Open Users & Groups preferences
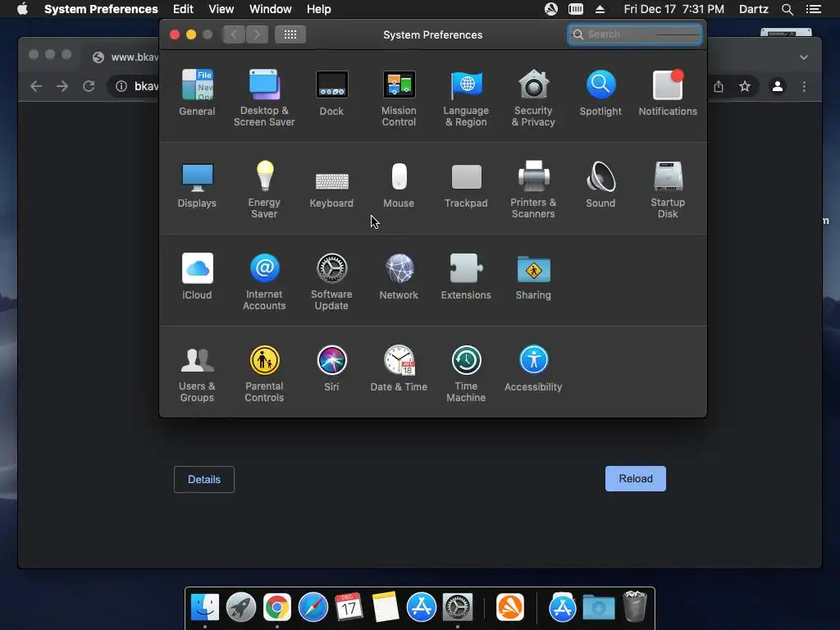 pos(197,374)
